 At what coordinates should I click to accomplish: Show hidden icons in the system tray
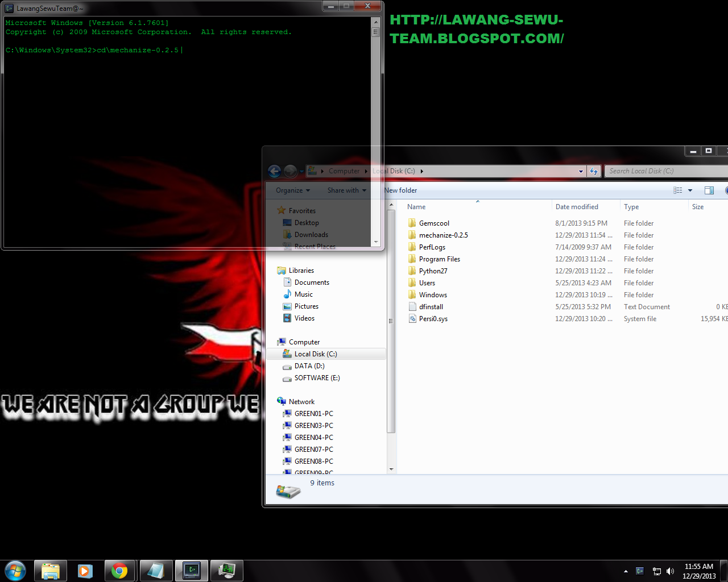click(x=626, y=571)
